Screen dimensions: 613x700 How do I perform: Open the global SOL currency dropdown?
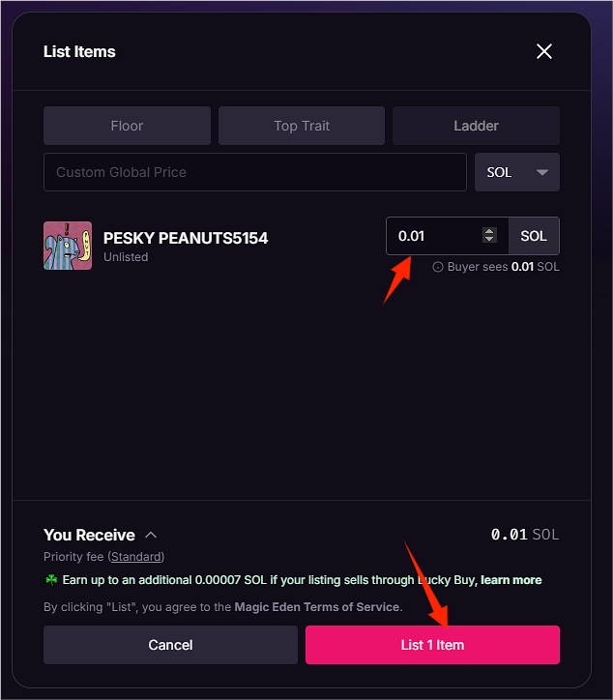(516, 172)
